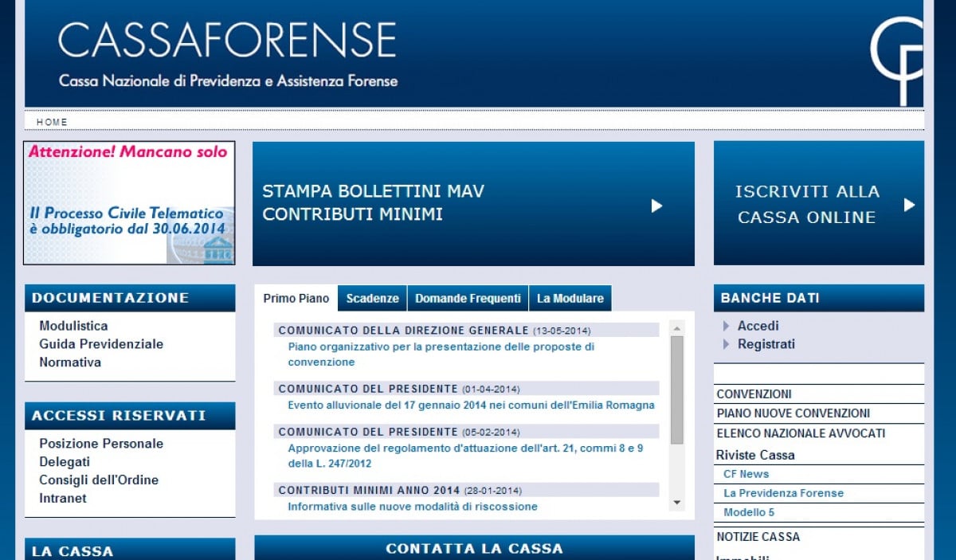Open Piano organizzativo proposte di convenzione article
The width and height of the screenshot is (956, 560).
[x=441, y=354]
